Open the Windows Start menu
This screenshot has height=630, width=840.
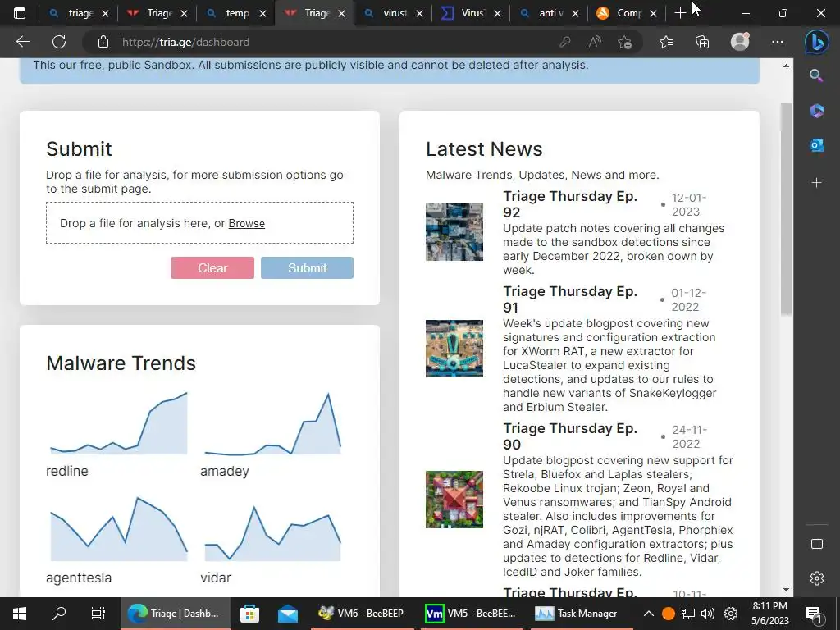click(x=20, y=614)
